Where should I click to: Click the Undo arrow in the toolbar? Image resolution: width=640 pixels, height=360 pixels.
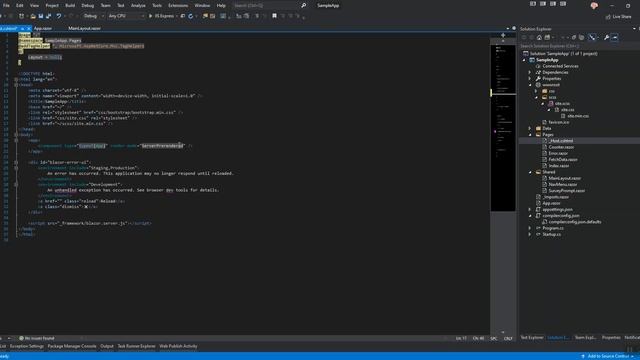pyautogui.click(x=59, y=16)
